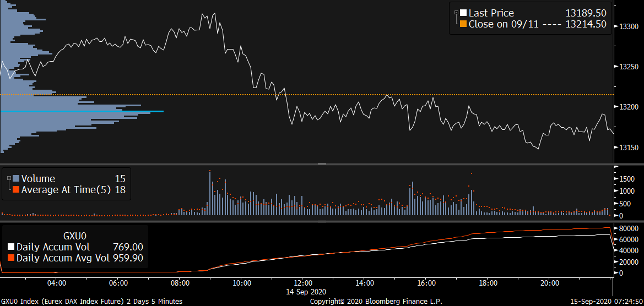Select the GXU0 header in accumulation legend
Screen dimensions: 644x306
(75, 236)
